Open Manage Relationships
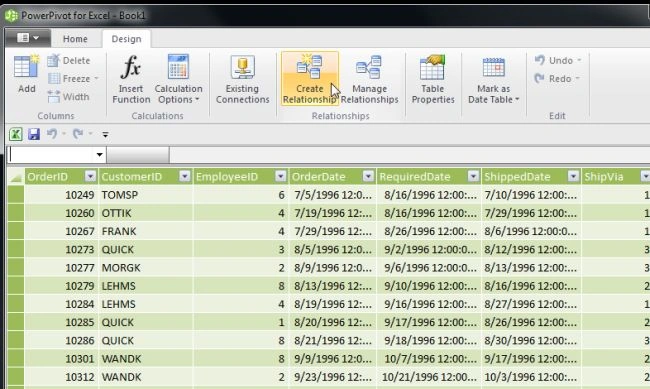 (369, 79)
